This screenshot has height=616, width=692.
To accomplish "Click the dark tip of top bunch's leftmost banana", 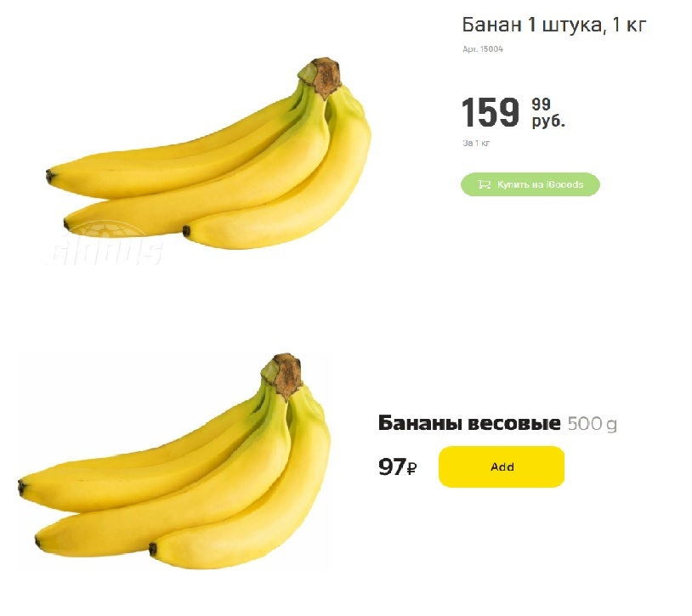I will [x=50, y=176].
